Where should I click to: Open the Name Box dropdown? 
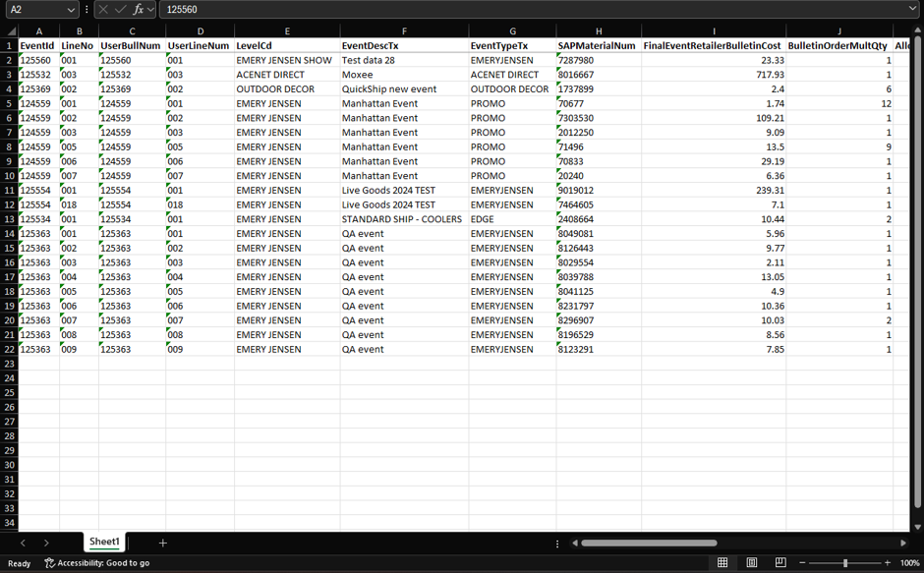(71, 9)
